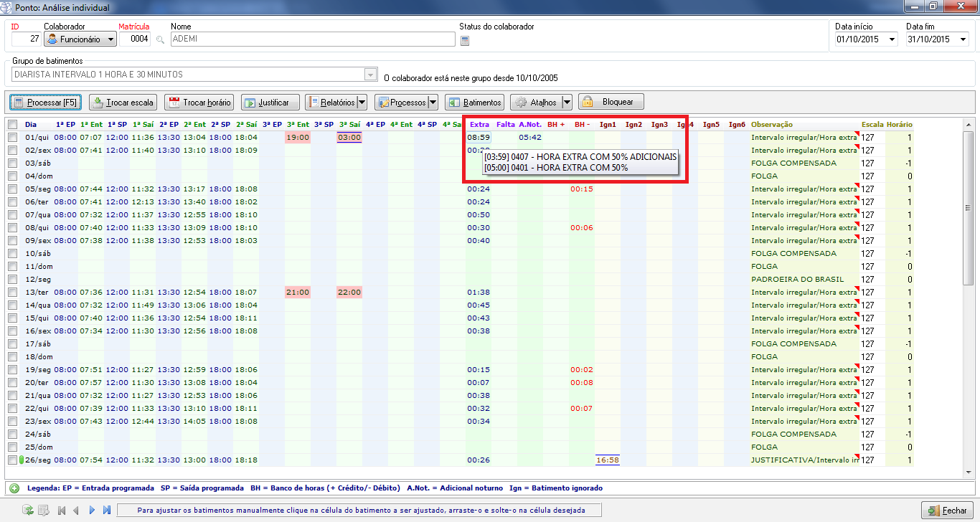This screenshot has width=980, height=522.
Task: Go to the first record arrow
Action: pyautogui.click(x=61, y=511)
